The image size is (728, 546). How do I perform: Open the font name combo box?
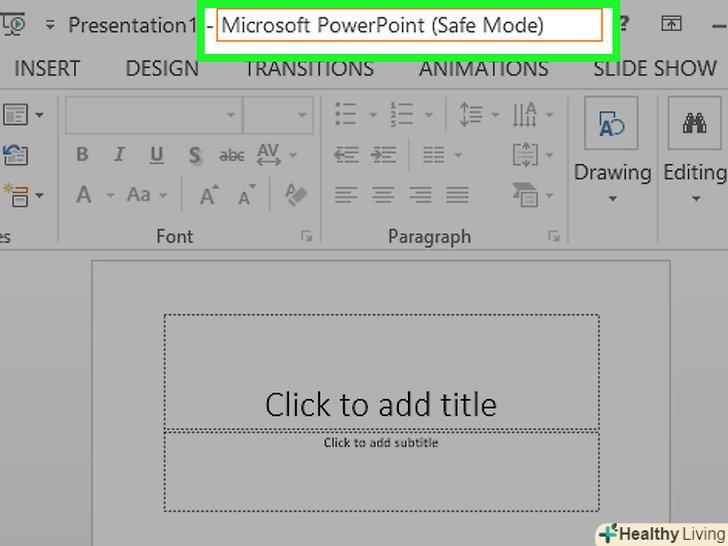[x=153, y=115]
